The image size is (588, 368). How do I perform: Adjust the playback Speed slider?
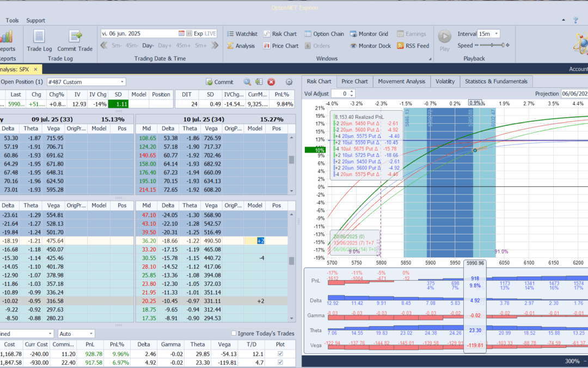pos(492,45)
